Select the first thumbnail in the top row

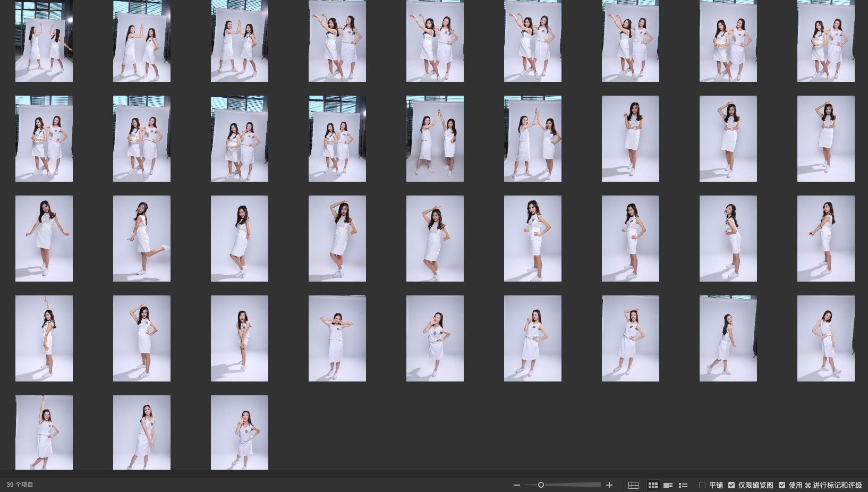tap(44, 41)
